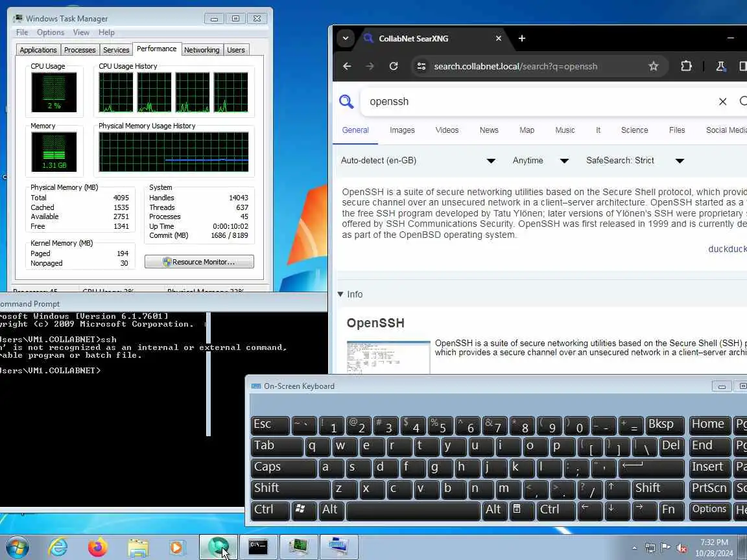Click the openssh search input field
747x560 pixels.
(x=538, y=101)
